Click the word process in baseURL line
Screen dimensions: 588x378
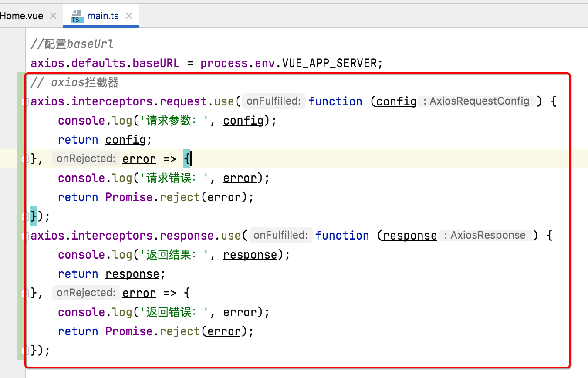click(x=224, y=63)
